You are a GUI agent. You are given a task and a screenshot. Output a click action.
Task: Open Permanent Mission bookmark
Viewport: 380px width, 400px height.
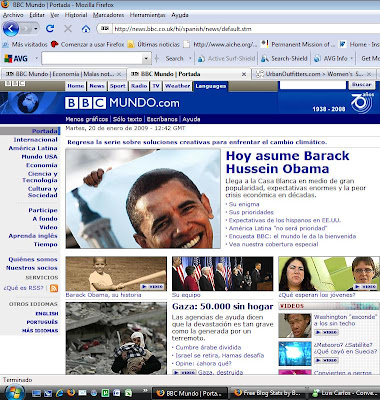(x=298, y=44)
